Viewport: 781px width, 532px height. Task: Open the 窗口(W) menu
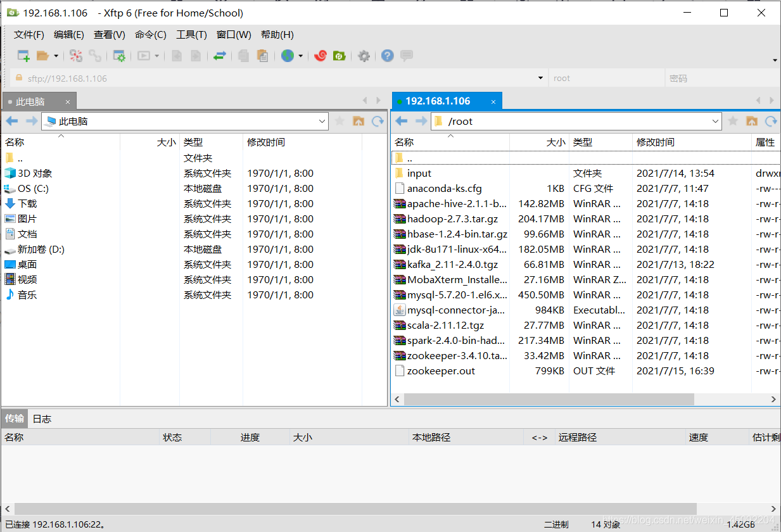pyautogui.click(x=234, y=35)
